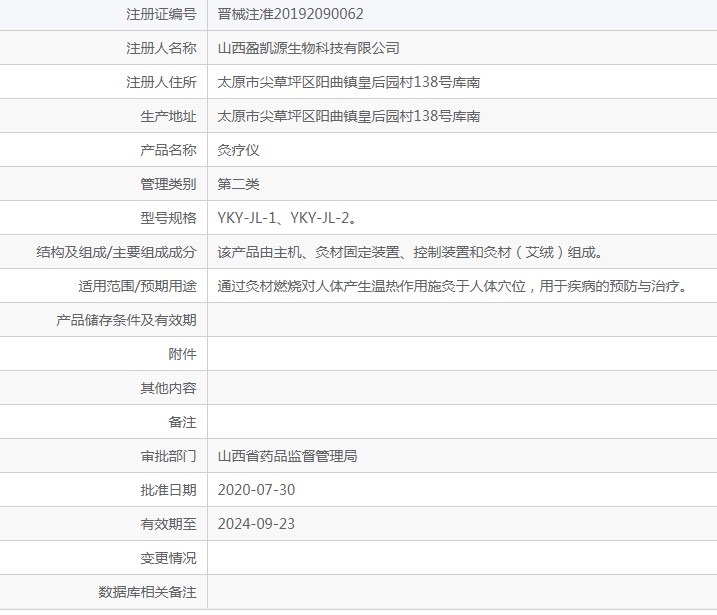Select the 备注 label
This screenshot has width=717, height=615.
182,422
